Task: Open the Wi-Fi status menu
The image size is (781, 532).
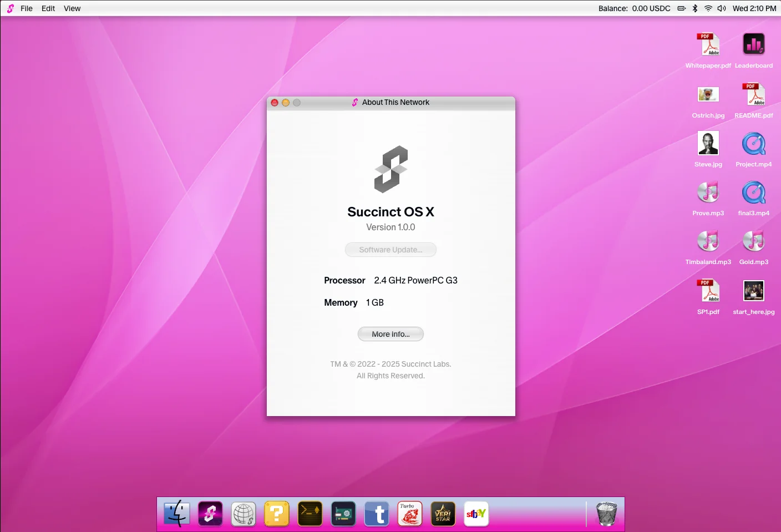Action: [708, 8]
